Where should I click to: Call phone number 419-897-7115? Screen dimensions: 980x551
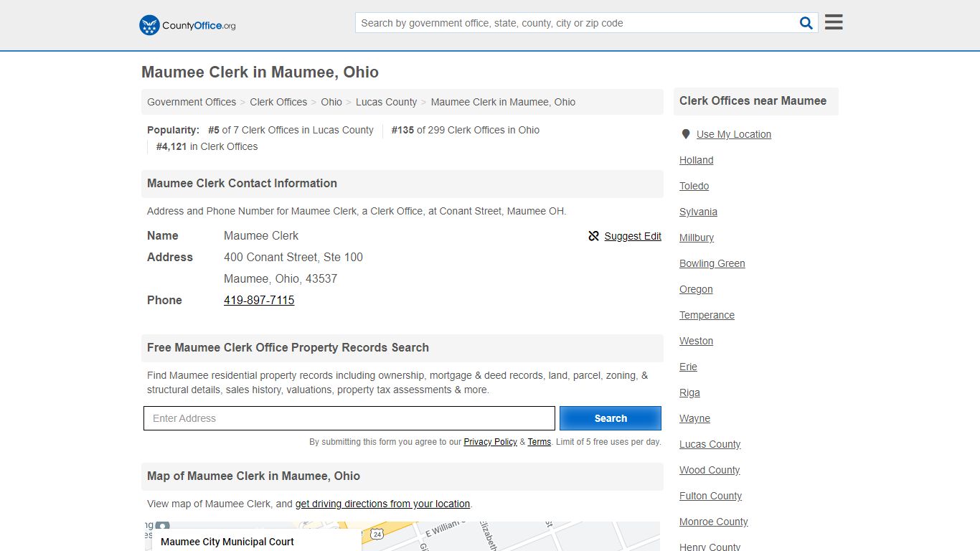[259, 300]
